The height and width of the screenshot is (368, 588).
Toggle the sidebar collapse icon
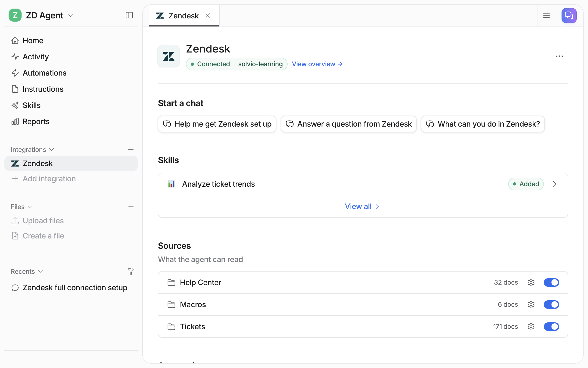click(129, 15)
